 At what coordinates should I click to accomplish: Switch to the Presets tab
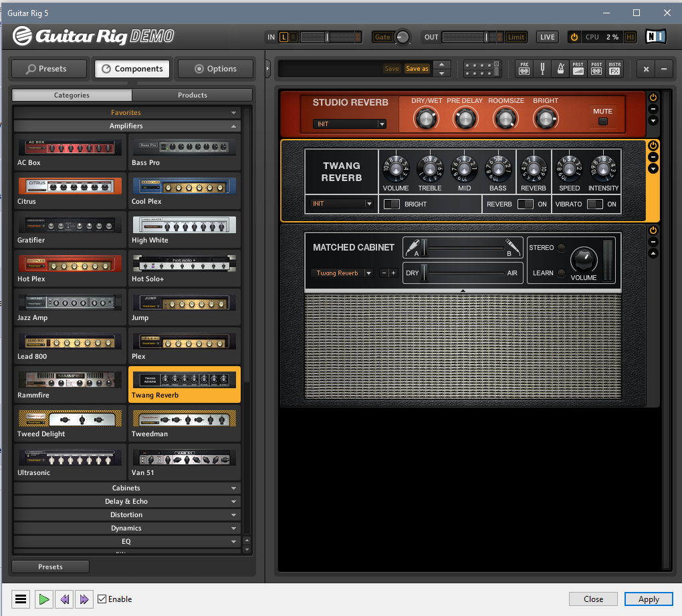(49, 69)
